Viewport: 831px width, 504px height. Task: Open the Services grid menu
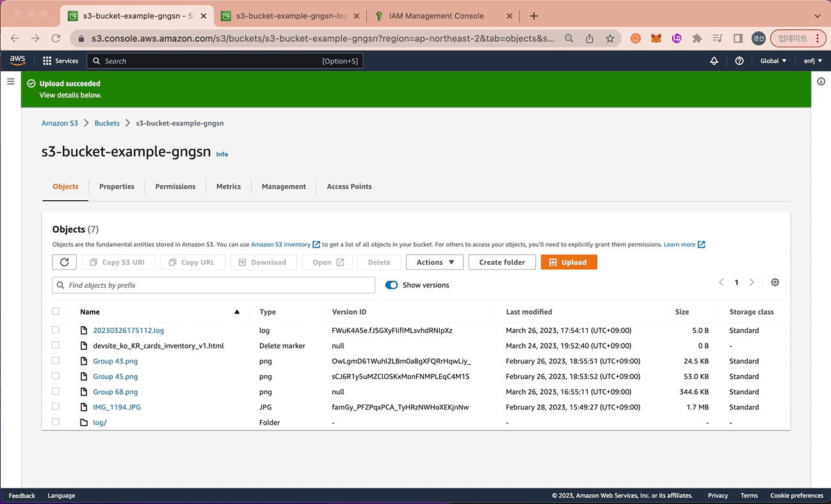tap(60, 61)
